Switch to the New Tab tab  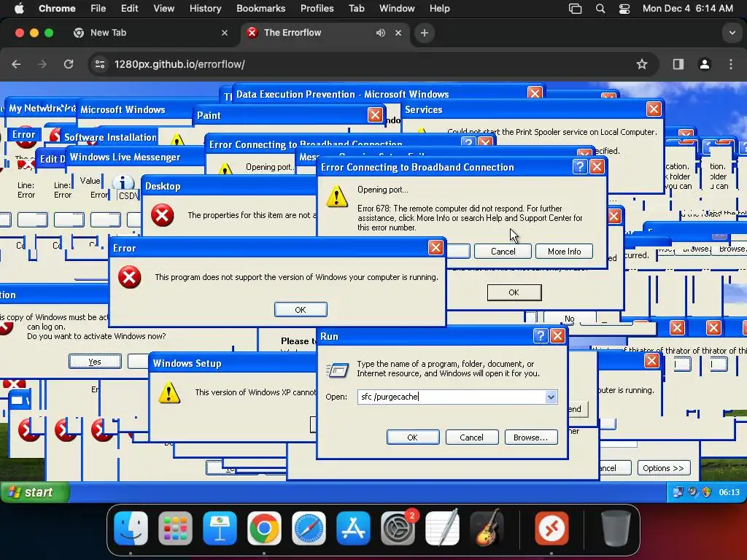click(150, 33)
